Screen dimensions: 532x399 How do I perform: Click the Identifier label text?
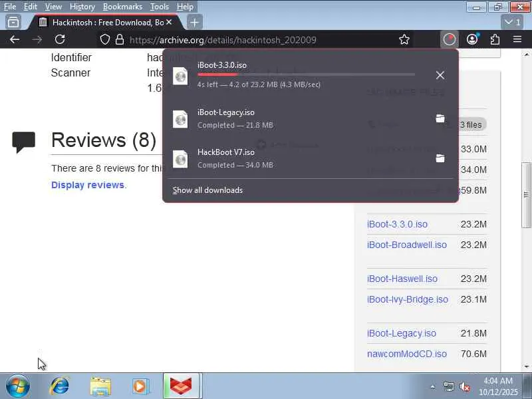71,58
